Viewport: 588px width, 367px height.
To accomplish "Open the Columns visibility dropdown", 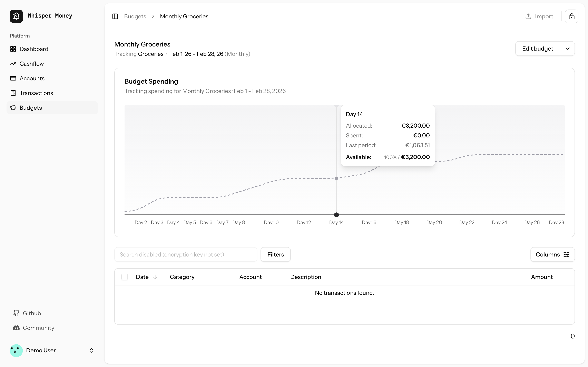I will (x=552, y=254).
